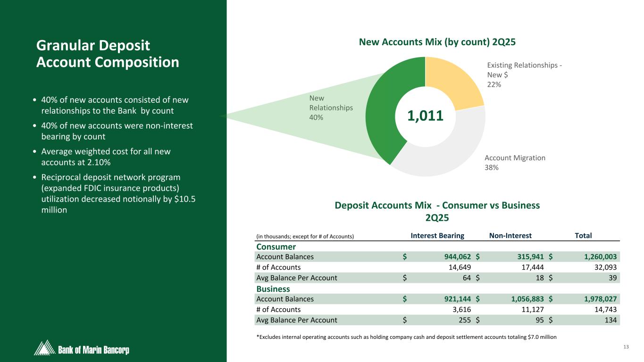Click the Account Migration 38% label
The height and width of the screenshot is (362, 644).
click(x=515, y=163)
